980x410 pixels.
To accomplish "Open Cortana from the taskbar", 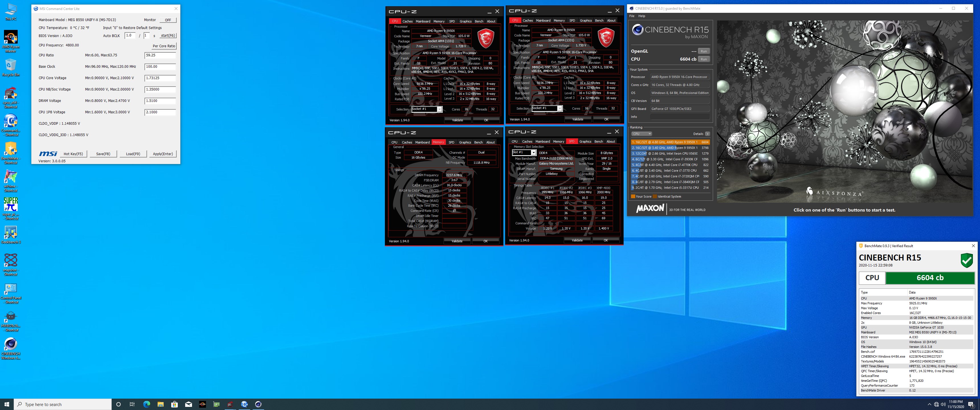I will (118, 404).
